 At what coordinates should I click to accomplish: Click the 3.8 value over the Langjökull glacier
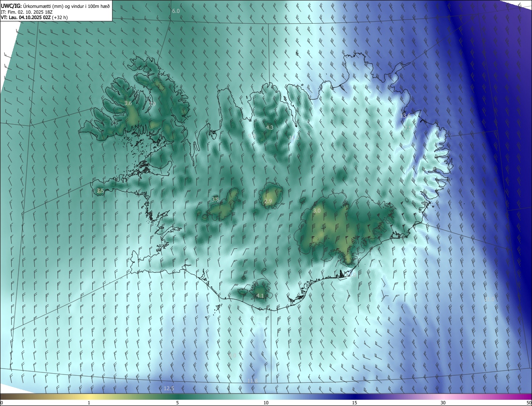(x=215, y=200)
